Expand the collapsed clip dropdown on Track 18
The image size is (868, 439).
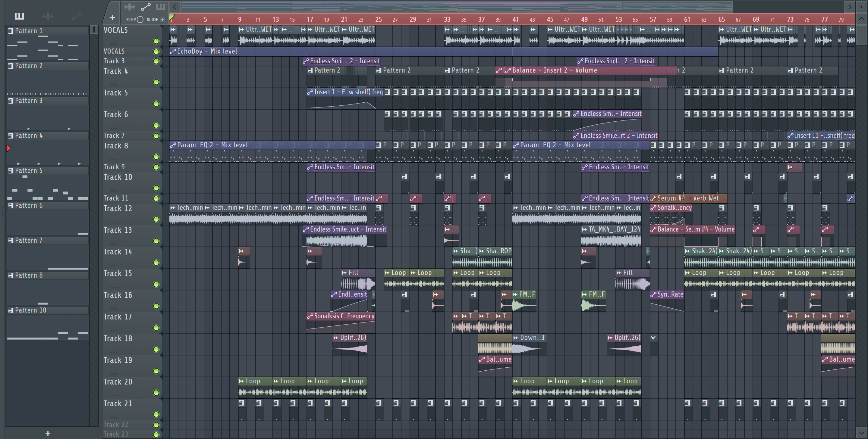(x=653, y=338)
